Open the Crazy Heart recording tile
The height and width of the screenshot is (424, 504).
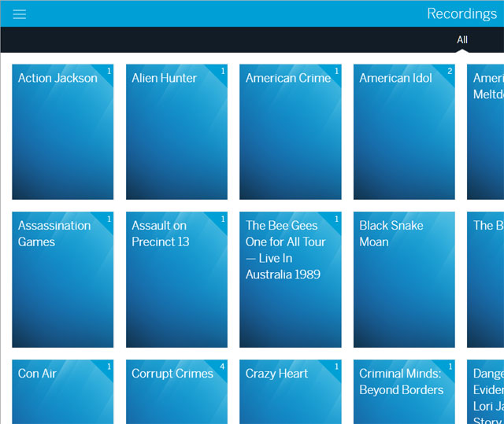coord(291,392)
